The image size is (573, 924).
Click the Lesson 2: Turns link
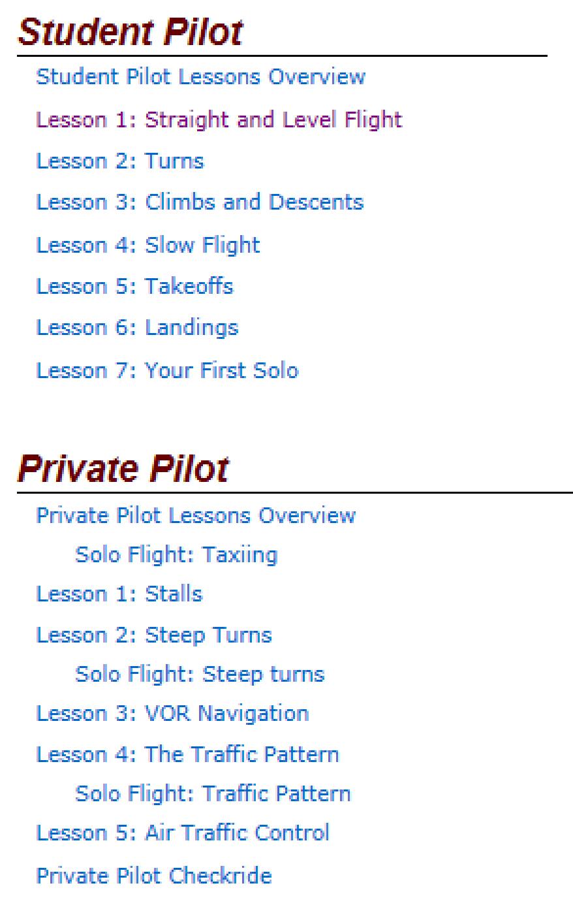(120, 161)
